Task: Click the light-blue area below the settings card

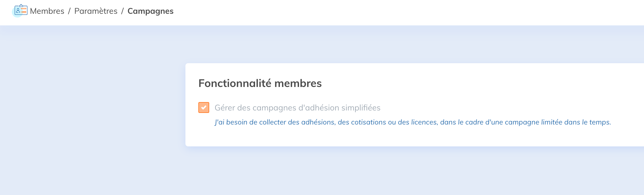Action: click(x=378, y=173)
